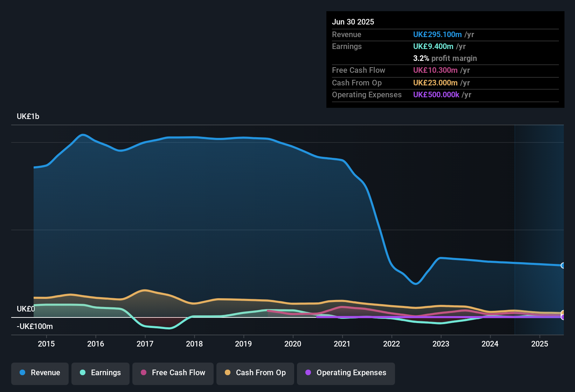Click the UK£1b y-axis label
The height and width of the screenshot is (392, 575).
(28, 117)
